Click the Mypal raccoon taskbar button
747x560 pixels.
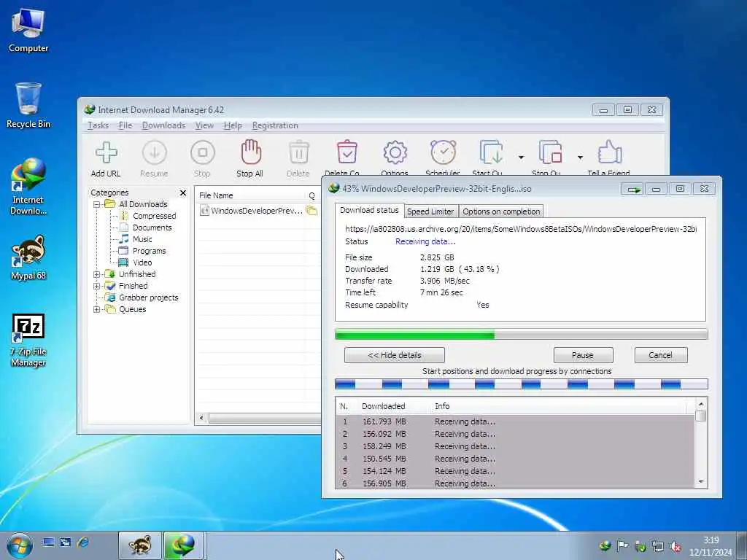140,545
